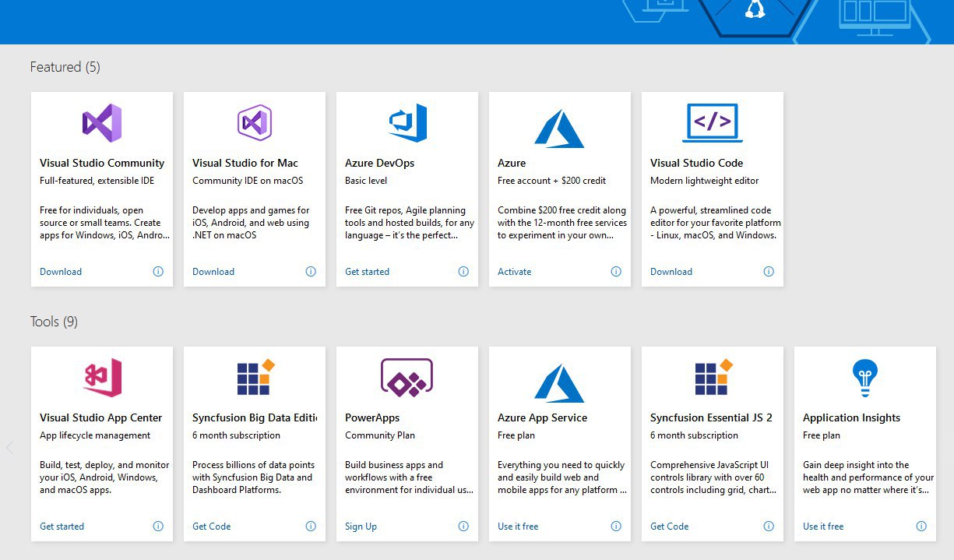Open info icon on Azure DevOps card
Viewport: 954px width, 560px height.
(x=463, y=272)
